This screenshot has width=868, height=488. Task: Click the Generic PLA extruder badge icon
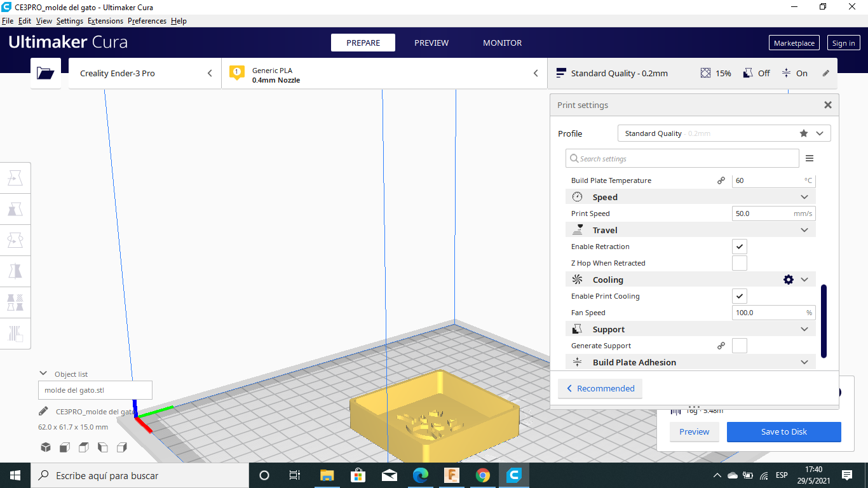(236, 73)
